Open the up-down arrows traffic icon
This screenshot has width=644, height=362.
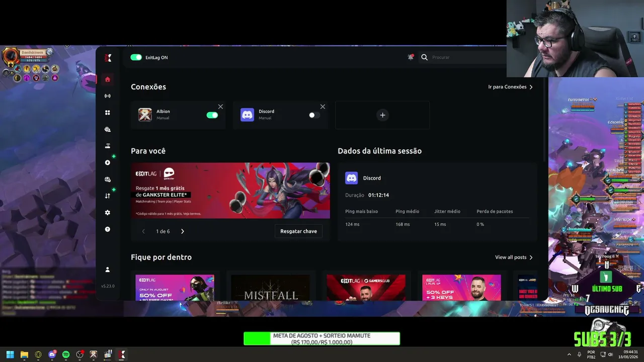pos(107,196)
